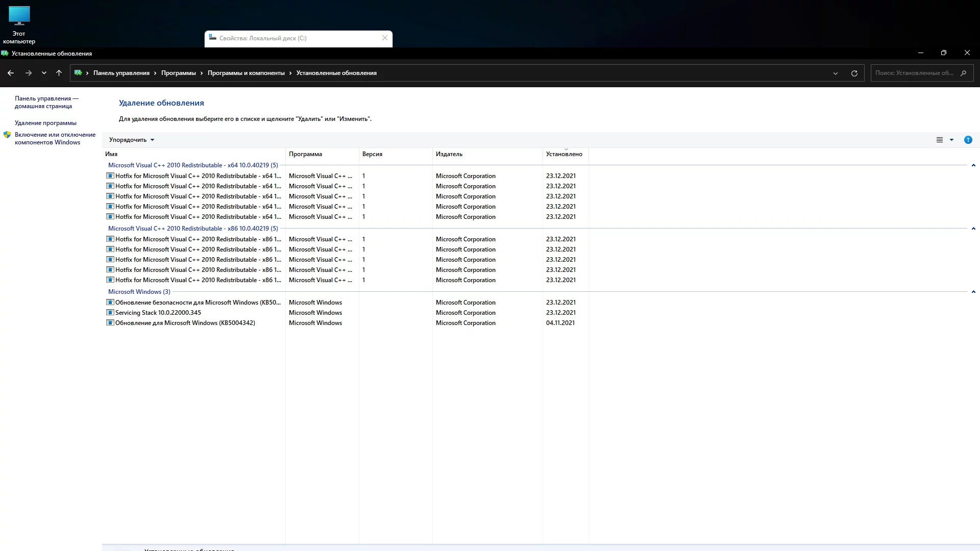Navigate to Панель управления breadcrumb
Screen dimensions: 980x551
[121, 73]
